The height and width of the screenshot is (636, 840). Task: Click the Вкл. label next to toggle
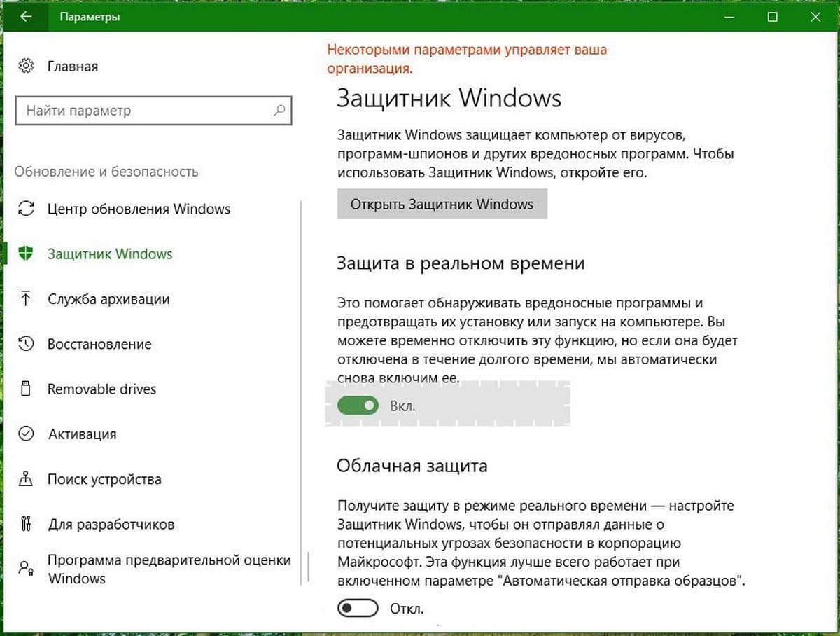(x=402, y=406)
